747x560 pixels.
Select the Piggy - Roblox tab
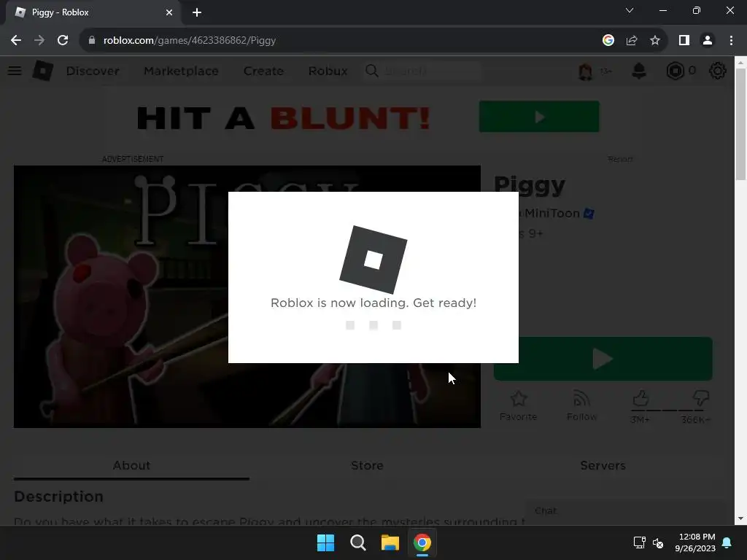coord(94,13)
